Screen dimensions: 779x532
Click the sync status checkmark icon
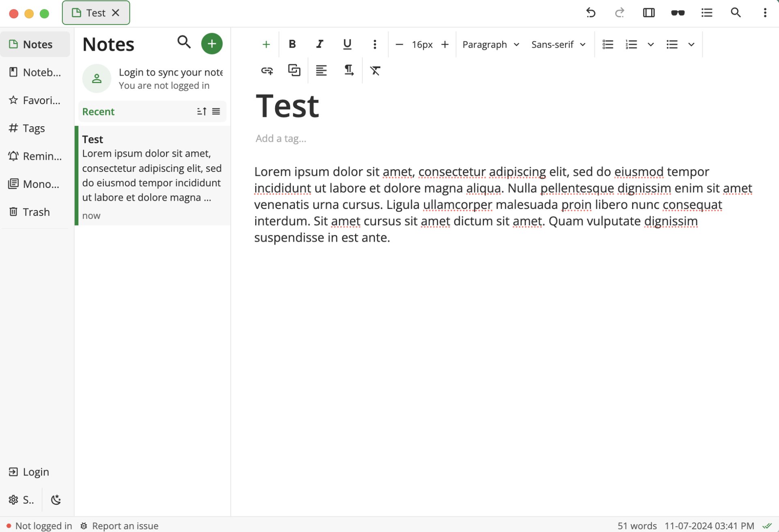pyautogui.click(x=767, y=526)
